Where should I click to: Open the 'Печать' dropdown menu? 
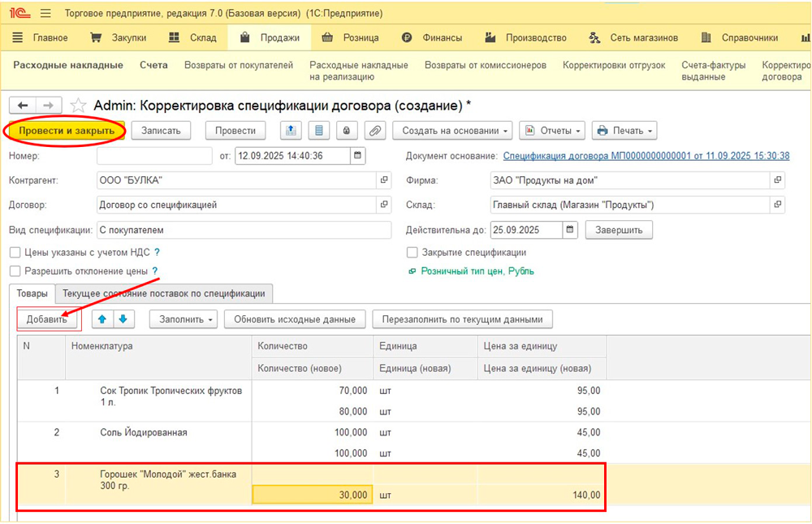[x=624, y=130]
